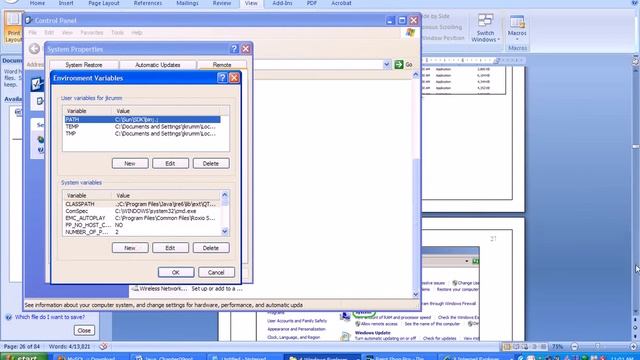
Task: Open the Wireless Network item
Action: (160, 289)
